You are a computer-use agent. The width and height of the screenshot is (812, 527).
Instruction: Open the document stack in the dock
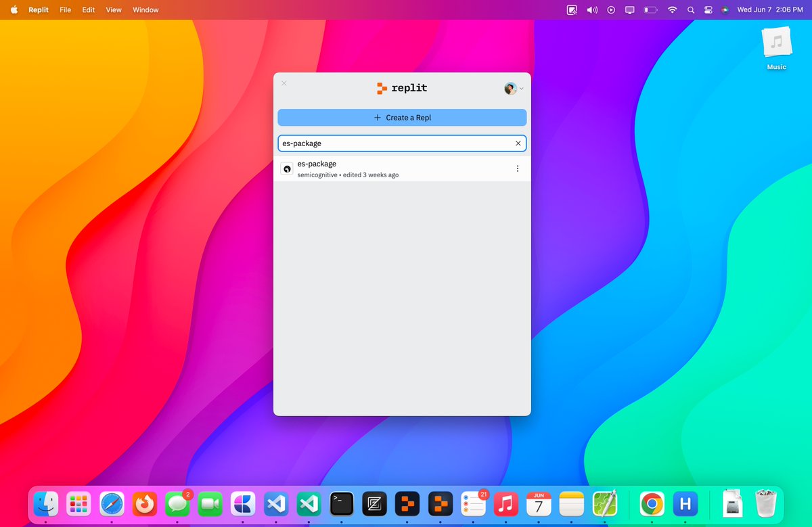pos(733,504)
